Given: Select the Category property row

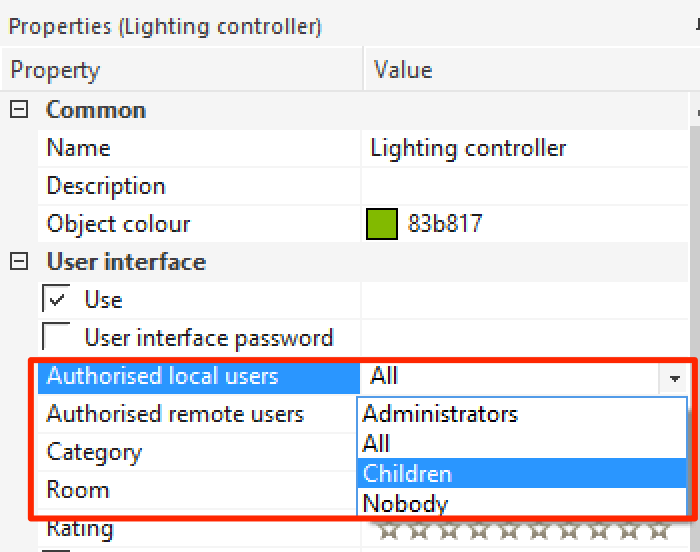Looking at the screenshot, I should [x=94, y=452].
